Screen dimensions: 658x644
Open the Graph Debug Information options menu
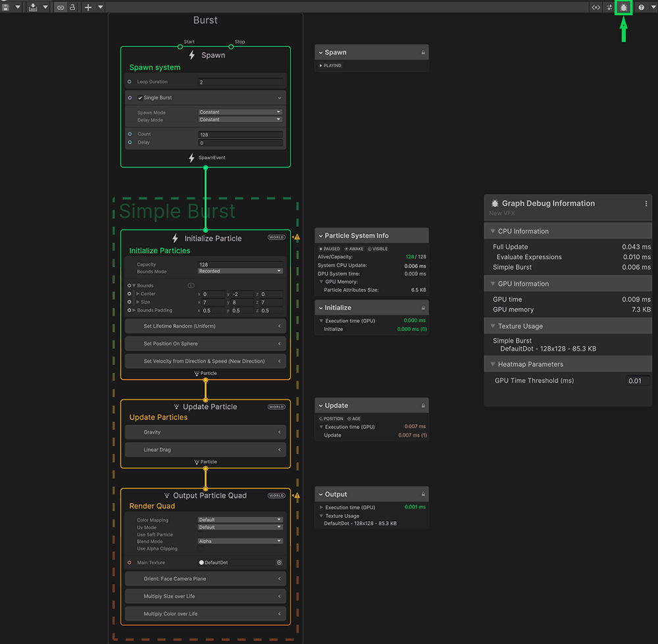click(646, 203)
